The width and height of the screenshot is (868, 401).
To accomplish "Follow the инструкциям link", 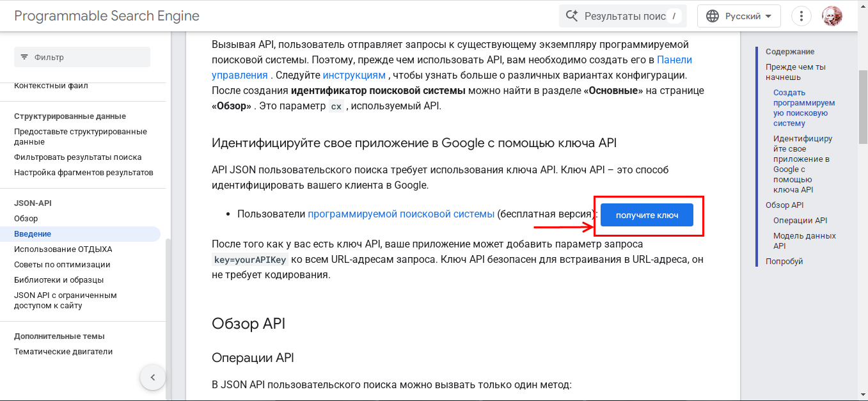I will (x=354, y=75).
